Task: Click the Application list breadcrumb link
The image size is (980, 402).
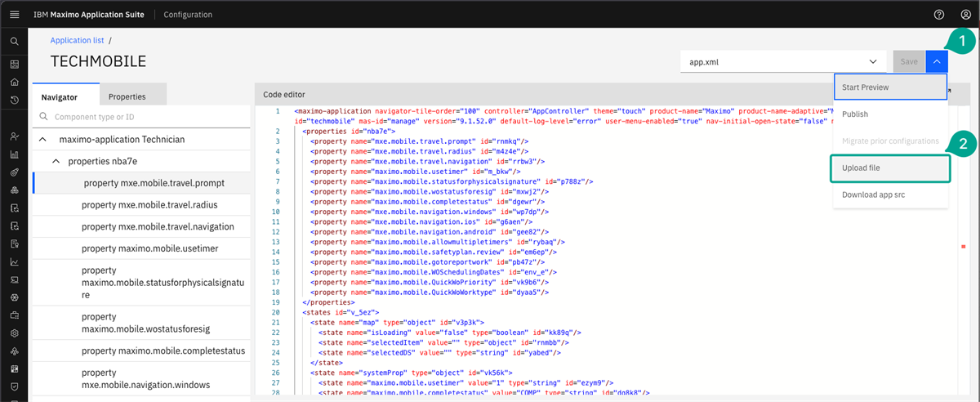Action: 78,39
